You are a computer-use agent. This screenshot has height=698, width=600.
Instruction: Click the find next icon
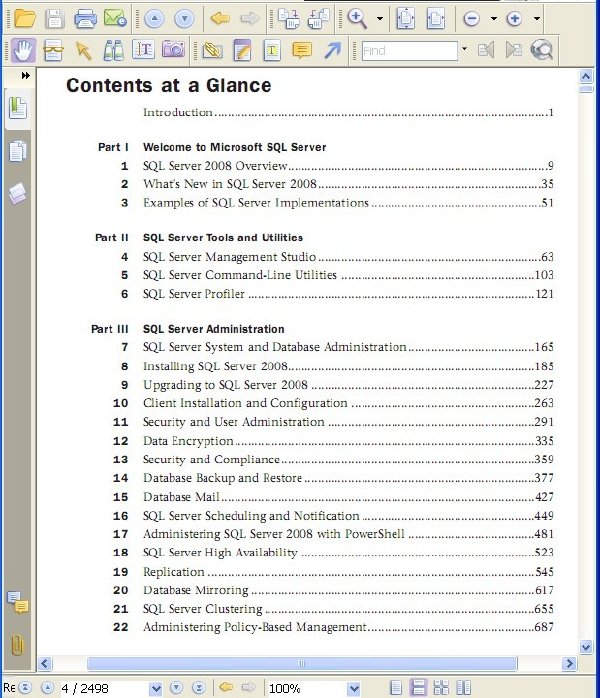(x=513, y=50)
